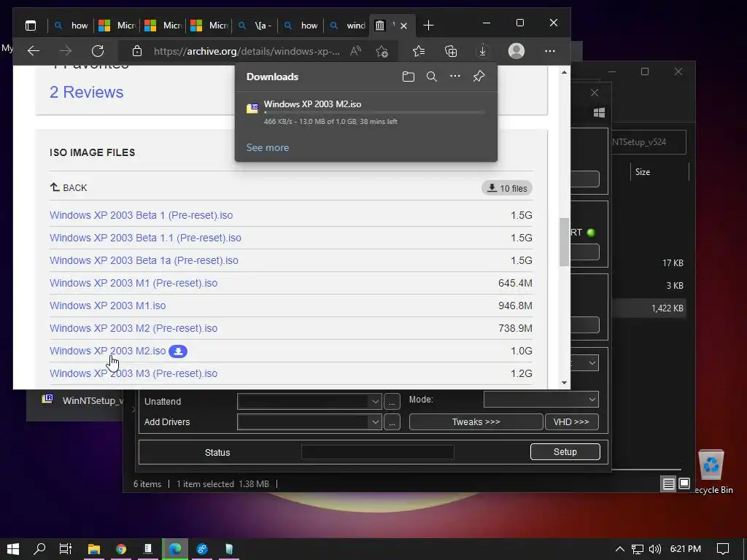
Task: Click download badge beside Windows XP 2003 M2.iso
Action: (x=178, y=351)
